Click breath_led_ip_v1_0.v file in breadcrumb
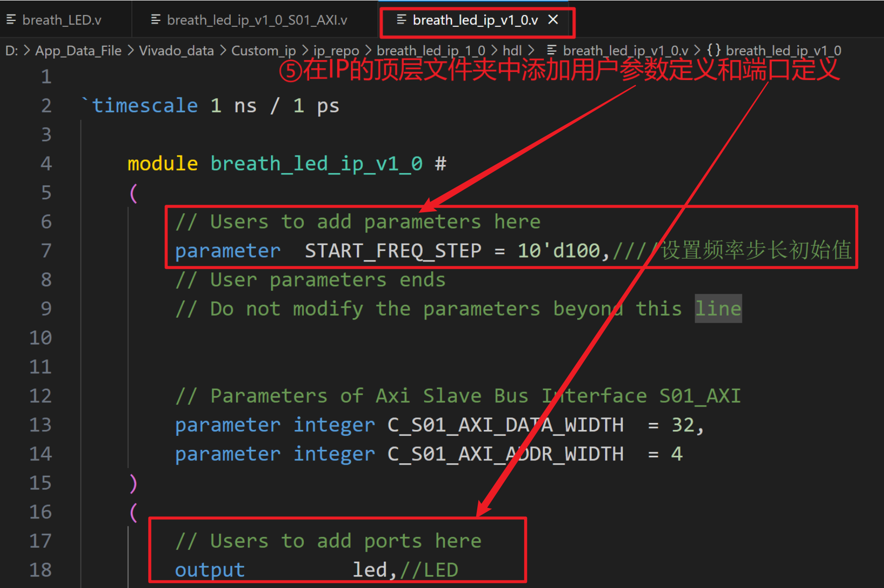 pyautogui.click(x=625, y=51)
